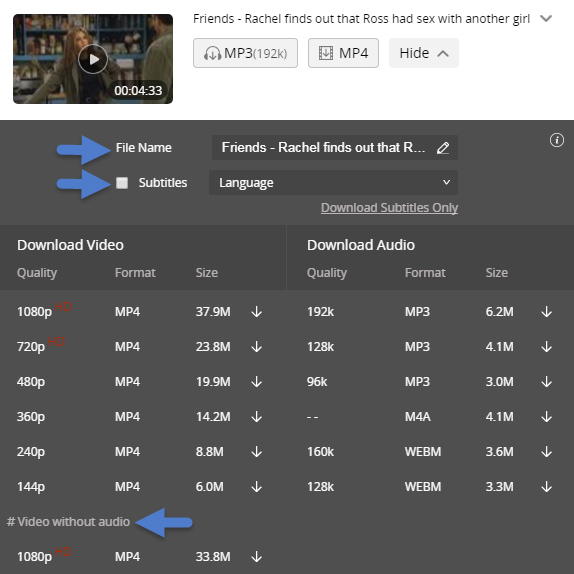Select the 96k quality cell

tap(317, 382)
